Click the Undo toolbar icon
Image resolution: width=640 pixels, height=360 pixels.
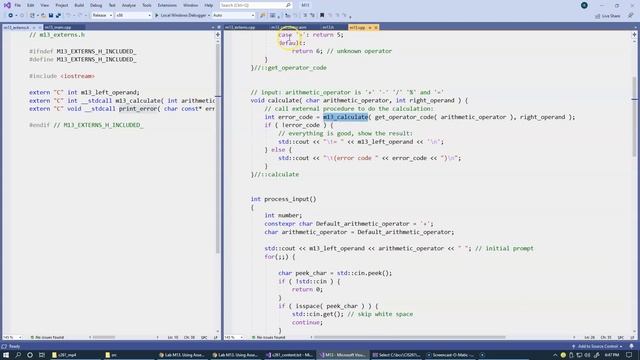point(68,16)
